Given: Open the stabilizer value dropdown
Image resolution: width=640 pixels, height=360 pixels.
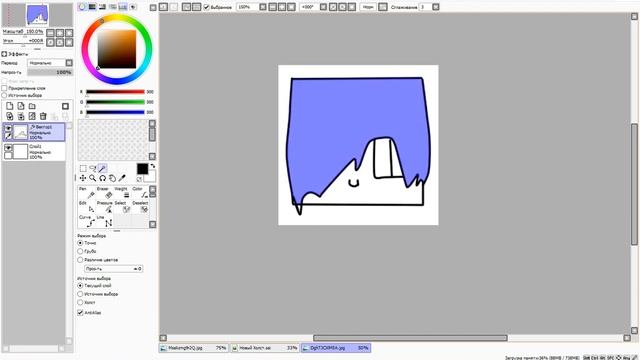Looking at the screenshot, I should click(x=436, y=7).
